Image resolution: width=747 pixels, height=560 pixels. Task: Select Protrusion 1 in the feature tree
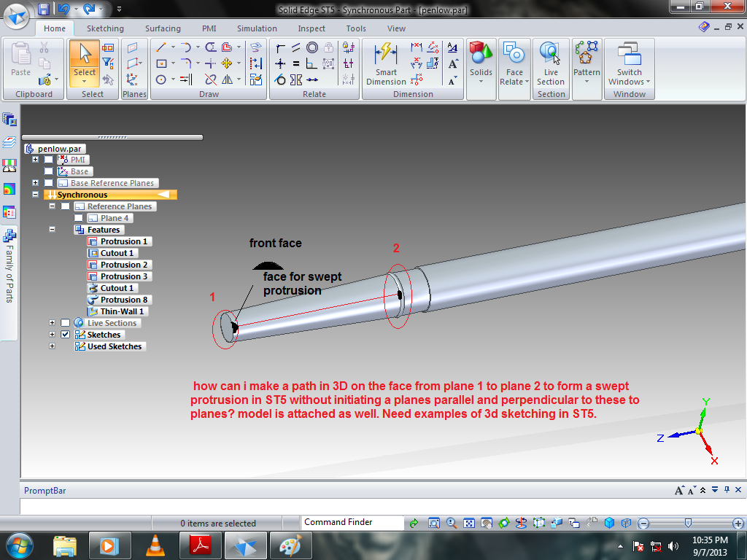(119, 241)
